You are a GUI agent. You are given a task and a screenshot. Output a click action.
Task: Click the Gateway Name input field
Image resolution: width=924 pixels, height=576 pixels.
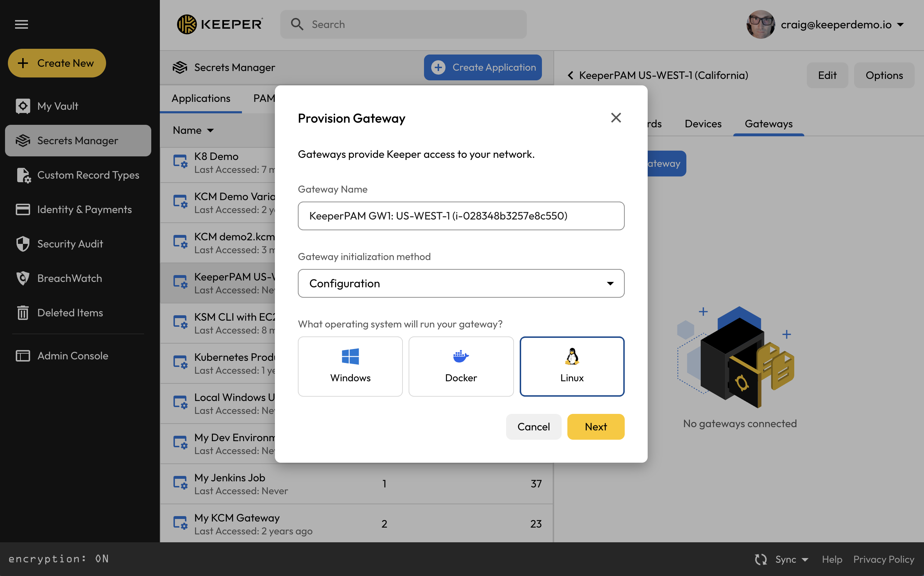pyautogui.click(x=461, y=216)
